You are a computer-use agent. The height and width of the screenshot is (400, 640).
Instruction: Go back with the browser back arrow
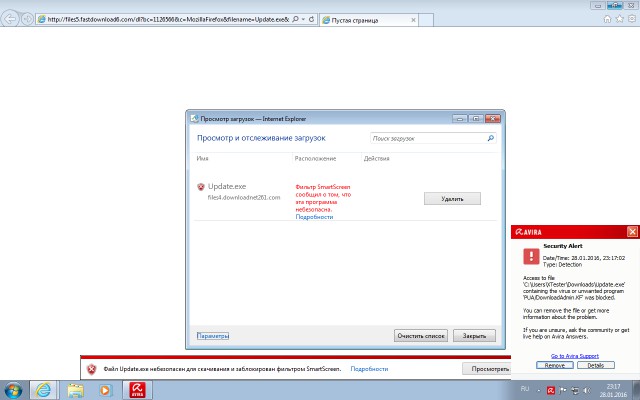tap(10, 19)
